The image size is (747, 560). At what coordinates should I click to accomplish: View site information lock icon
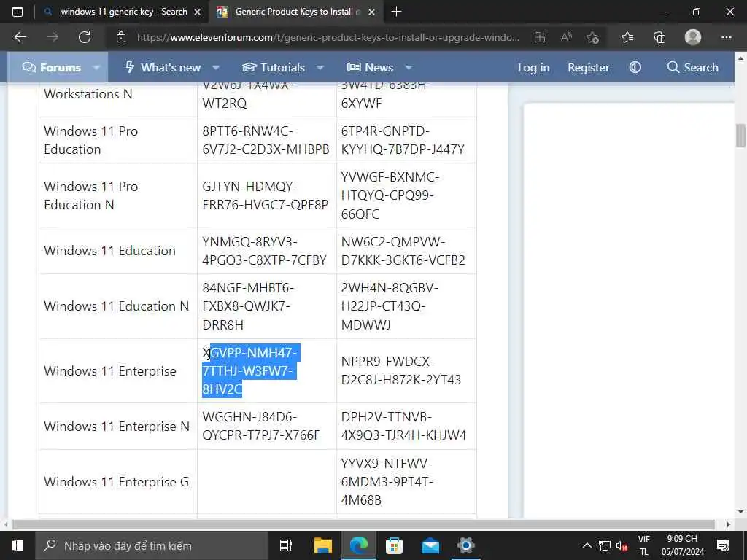121,37
